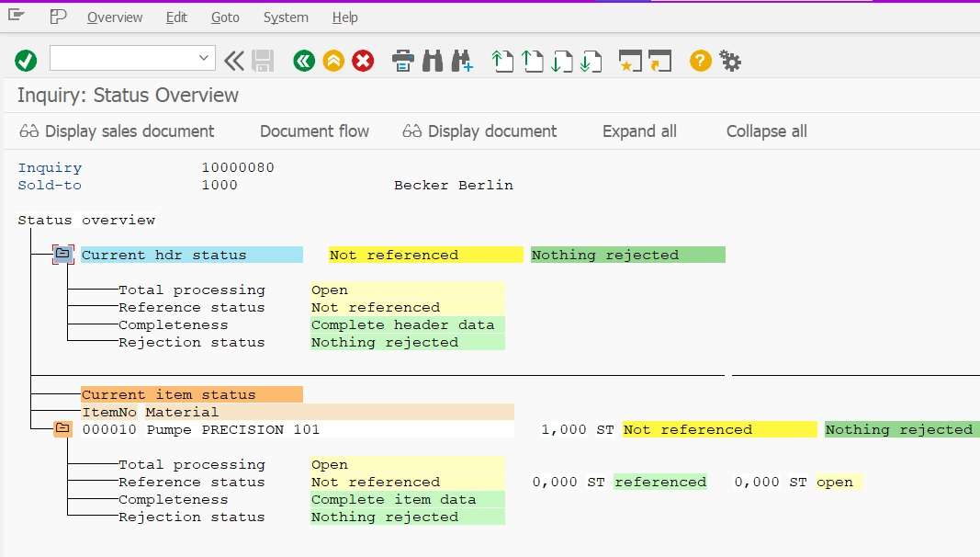980x557 pixels.
Task: Collapse the item 000010 folder node
Action: tap(61, 429)
